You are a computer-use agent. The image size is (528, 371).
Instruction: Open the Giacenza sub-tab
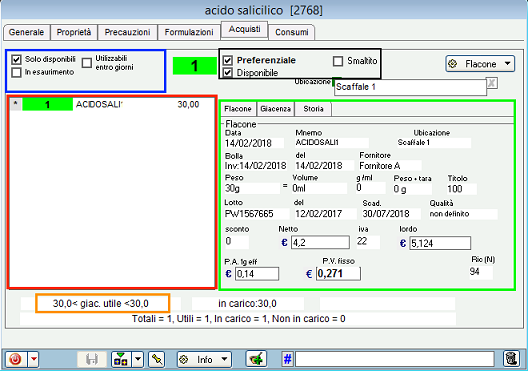pyautogui.click(x=275, y=109)
